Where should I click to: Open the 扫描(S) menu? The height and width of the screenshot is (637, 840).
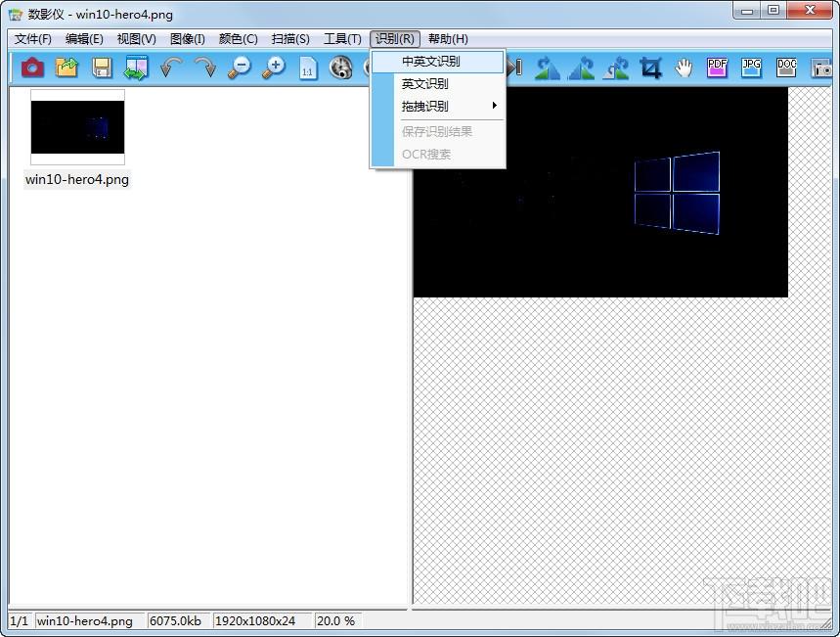tap(290, 38)
